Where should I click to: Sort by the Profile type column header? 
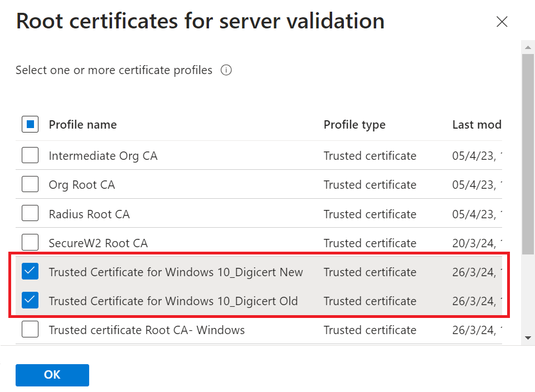pyautogui.click(x=354, y=125)
